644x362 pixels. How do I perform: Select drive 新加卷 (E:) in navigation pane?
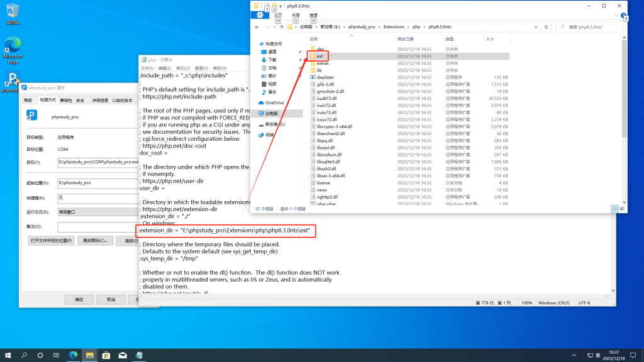click(275, 124)
